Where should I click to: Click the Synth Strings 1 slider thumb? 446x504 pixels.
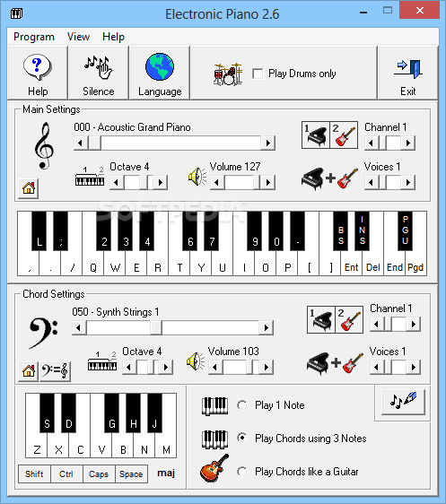point(156,327)
